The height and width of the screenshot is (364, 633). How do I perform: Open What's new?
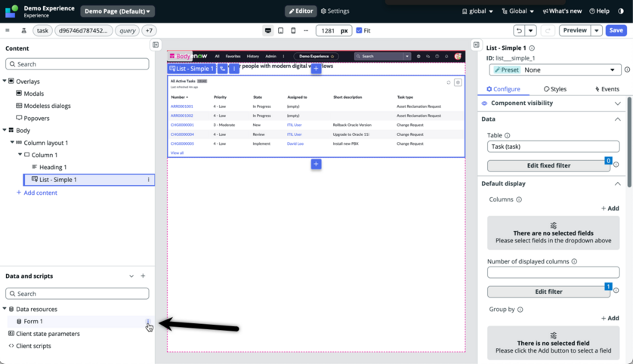[x=562, y=11]
